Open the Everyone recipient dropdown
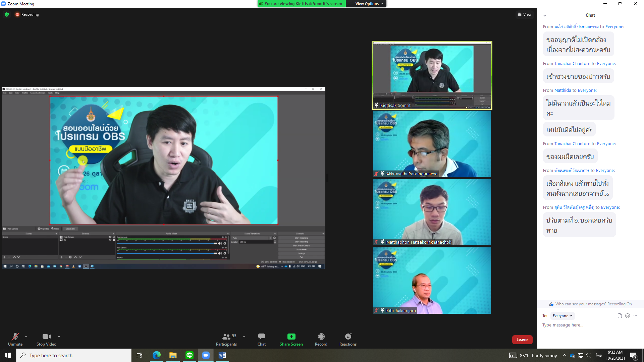 pos(562,316)
